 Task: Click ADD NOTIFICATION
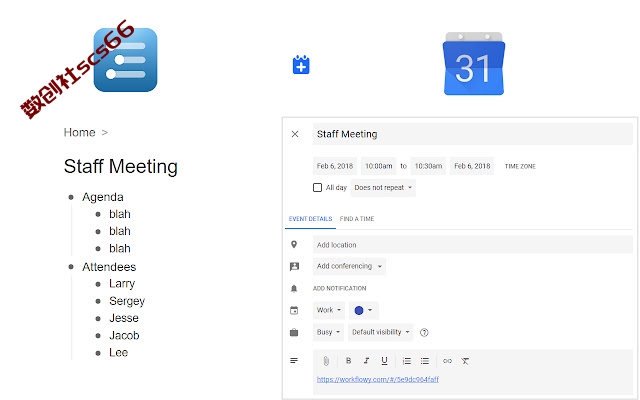tap(339, 288)
